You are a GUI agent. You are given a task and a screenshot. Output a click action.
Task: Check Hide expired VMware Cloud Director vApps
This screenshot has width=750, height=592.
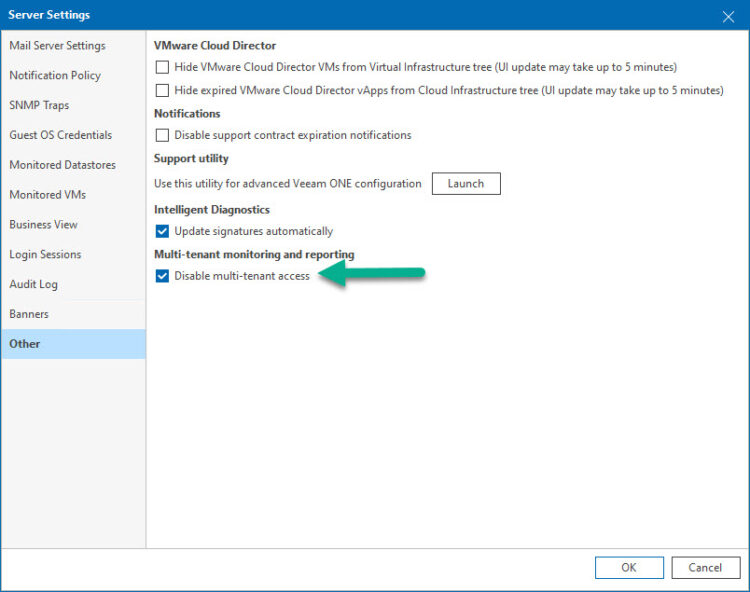click(162, 90)
